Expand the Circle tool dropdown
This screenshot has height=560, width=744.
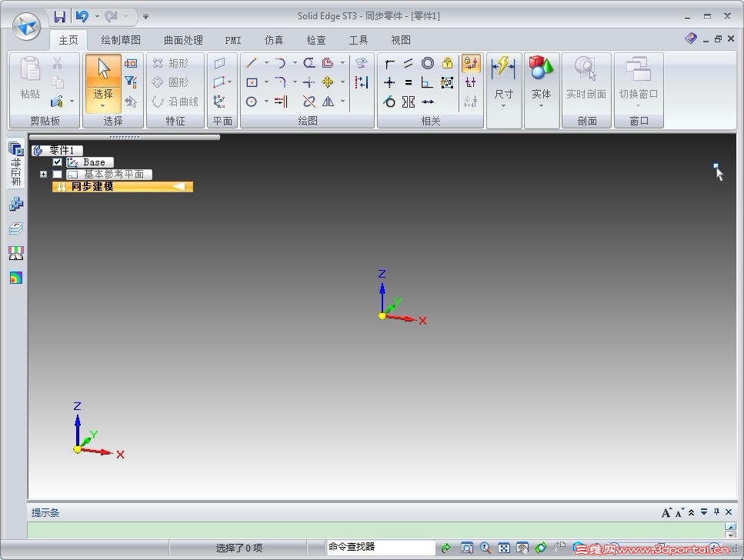click(x=266, y=101)
